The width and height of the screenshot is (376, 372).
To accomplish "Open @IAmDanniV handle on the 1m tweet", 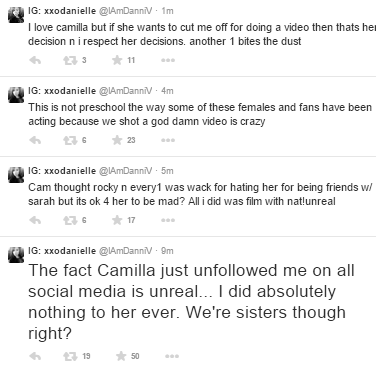I will click(x=125, y=11).
